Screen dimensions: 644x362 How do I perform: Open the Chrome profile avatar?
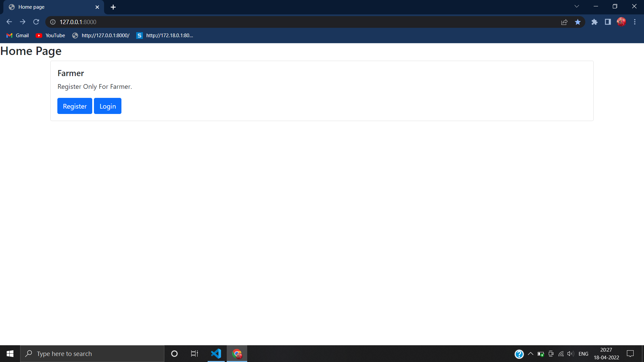[x=621, y=22]
